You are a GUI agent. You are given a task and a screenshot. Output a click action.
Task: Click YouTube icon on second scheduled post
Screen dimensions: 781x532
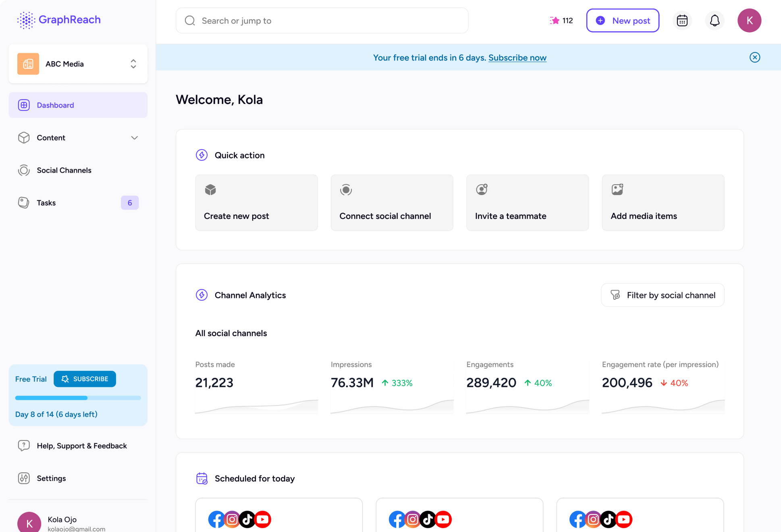[x=443, y=519]
